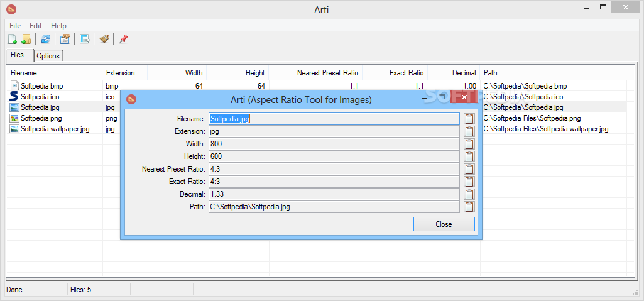The image size is (644, 301).
Task: Sort by the Path column header
Action: point(554,73)
